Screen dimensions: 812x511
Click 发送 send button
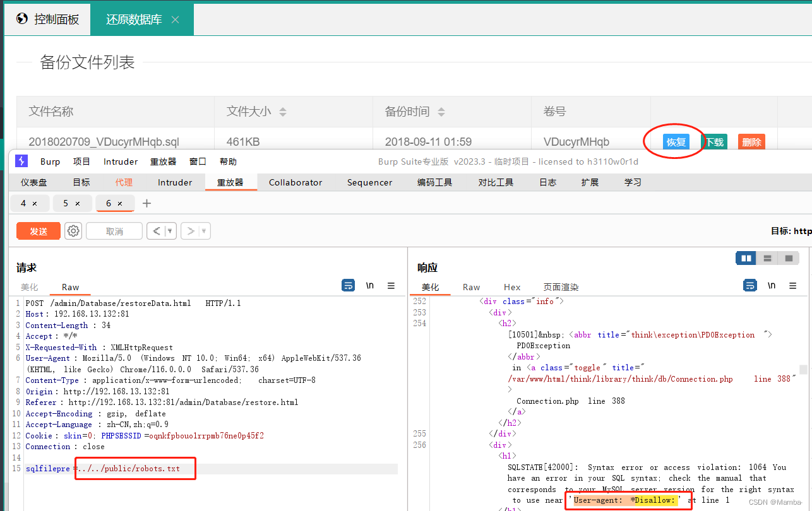39,231
